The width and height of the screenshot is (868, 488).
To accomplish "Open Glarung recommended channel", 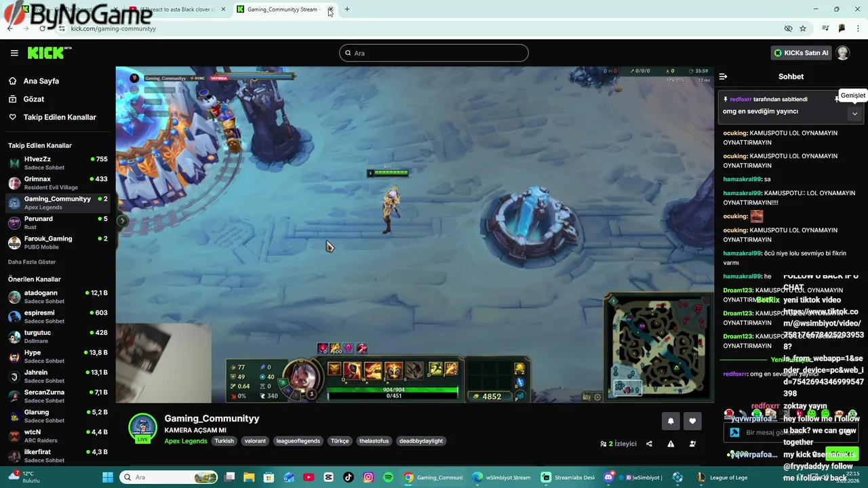I will [x=58, y=416].
